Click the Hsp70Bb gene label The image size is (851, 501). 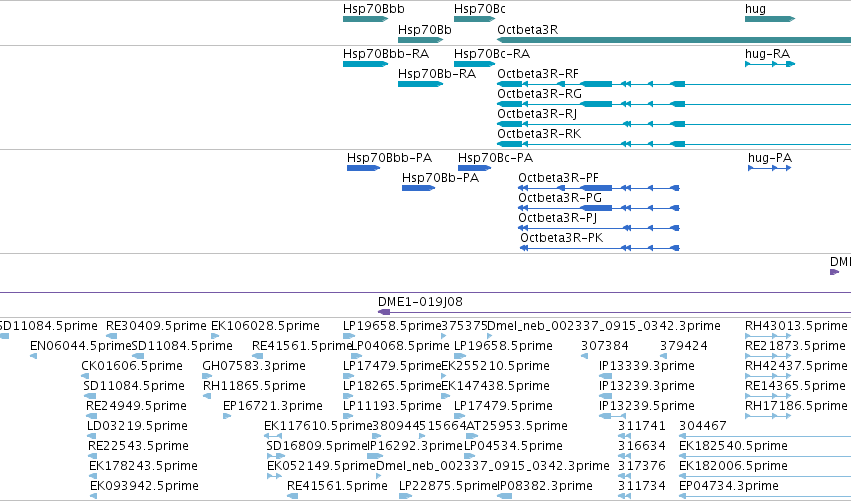coord(424,29)
